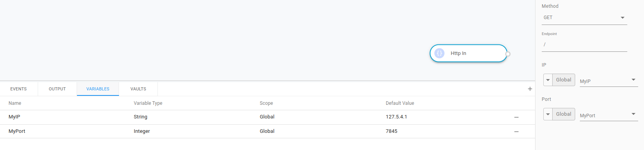Viewport: 644px width, 150px height.
Task: Remove the MyPort variable with minus icon
Action: click(516, 132)
